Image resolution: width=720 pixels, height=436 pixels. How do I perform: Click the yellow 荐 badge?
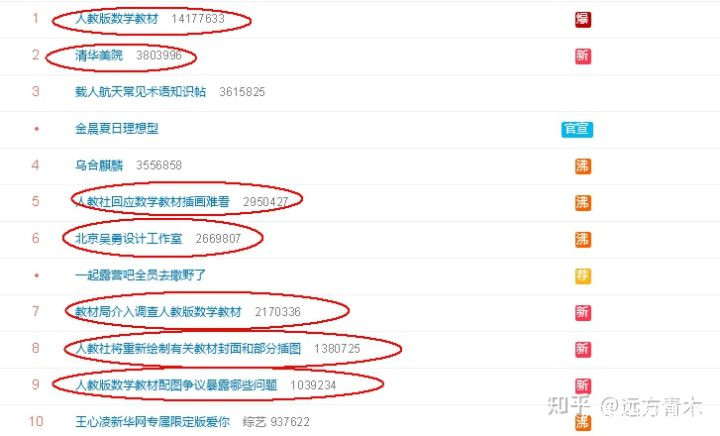583,276
